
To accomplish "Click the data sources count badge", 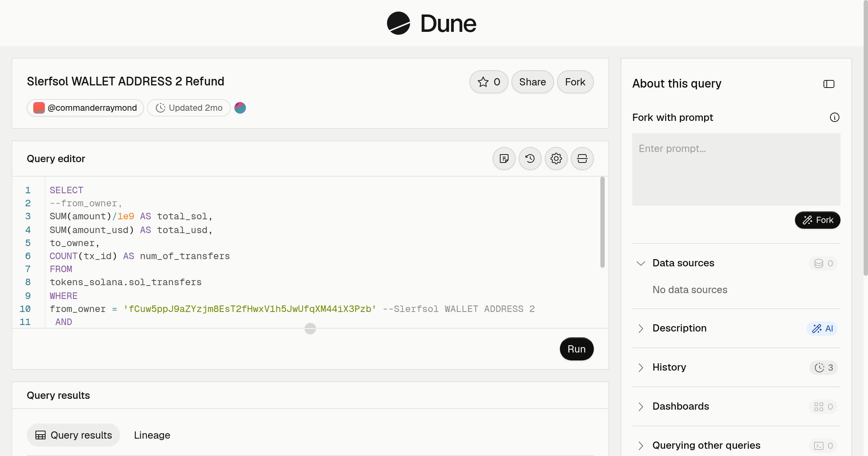I will point(823,263).
